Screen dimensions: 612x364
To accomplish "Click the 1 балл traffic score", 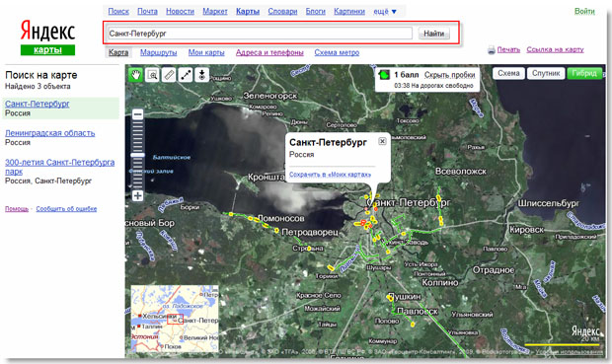I will [x=407, y=75].
